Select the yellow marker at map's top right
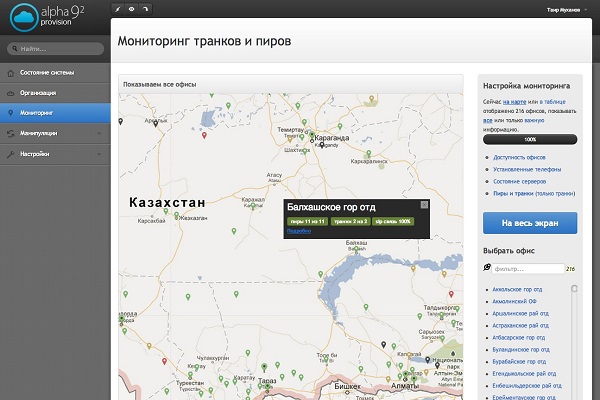Screen dimensions: 600x400 371,99
